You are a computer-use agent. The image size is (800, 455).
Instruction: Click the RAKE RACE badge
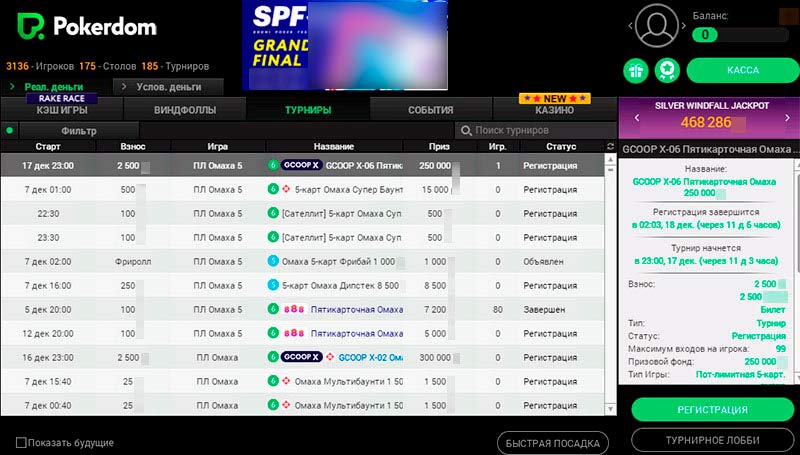pyautogui.click(x=62, y=98)
